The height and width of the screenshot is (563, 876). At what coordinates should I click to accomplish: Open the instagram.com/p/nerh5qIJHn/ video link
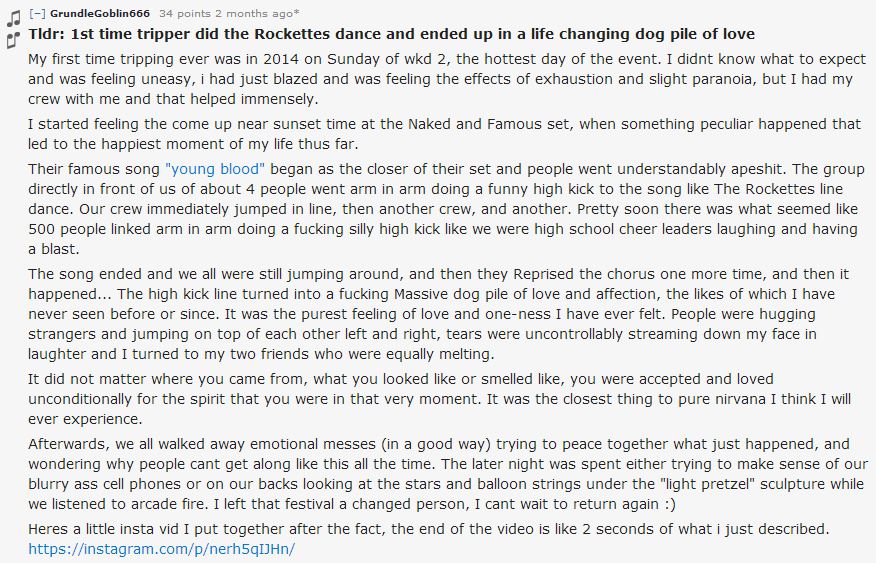(x=161, y=548)
